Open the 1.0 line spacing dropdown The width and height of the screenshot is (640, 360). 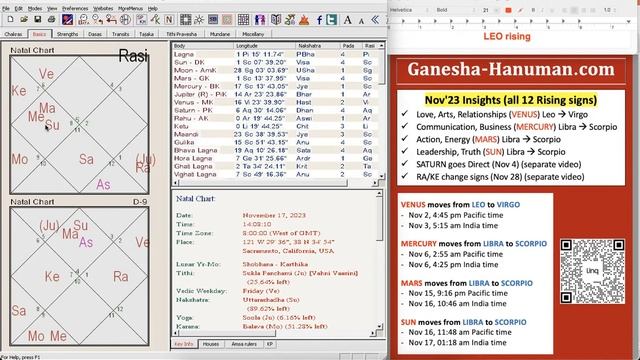(610, 10)
